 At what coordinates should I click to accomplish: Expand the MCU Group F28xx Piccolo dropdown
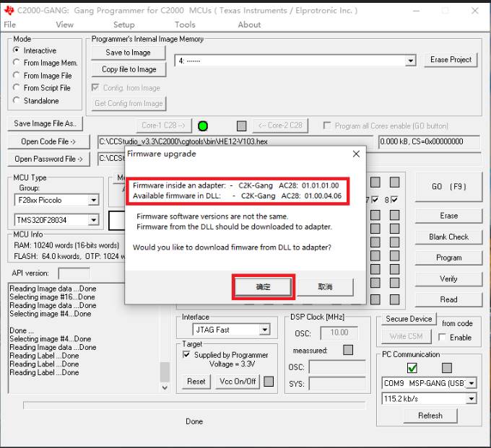point(93,201)
